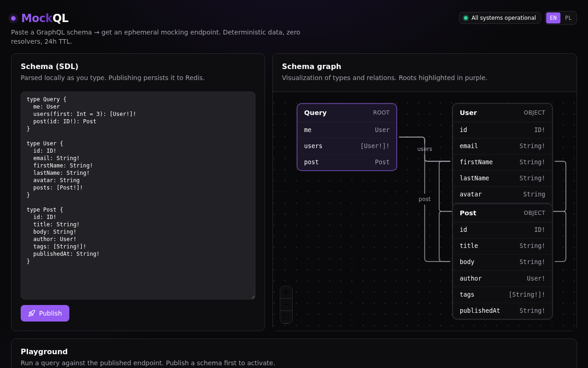
Task: Click the green status indicator dot
Action: tap(466, 18)
